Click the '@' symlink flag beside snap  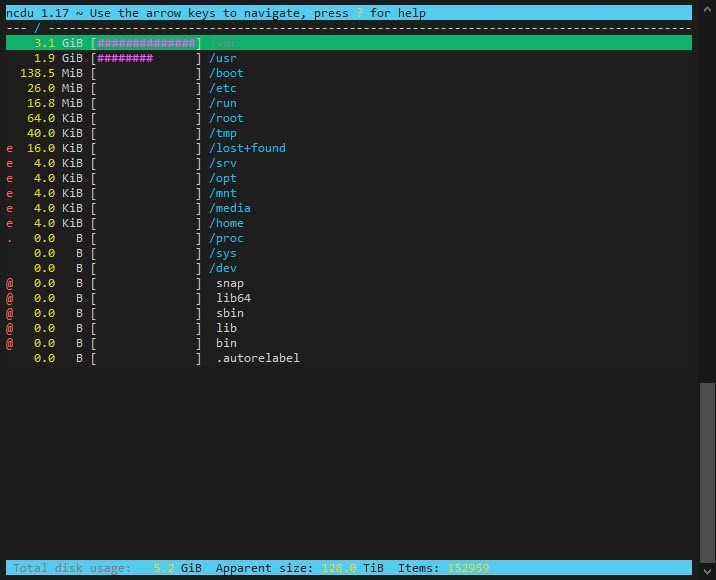coord(10,283)
